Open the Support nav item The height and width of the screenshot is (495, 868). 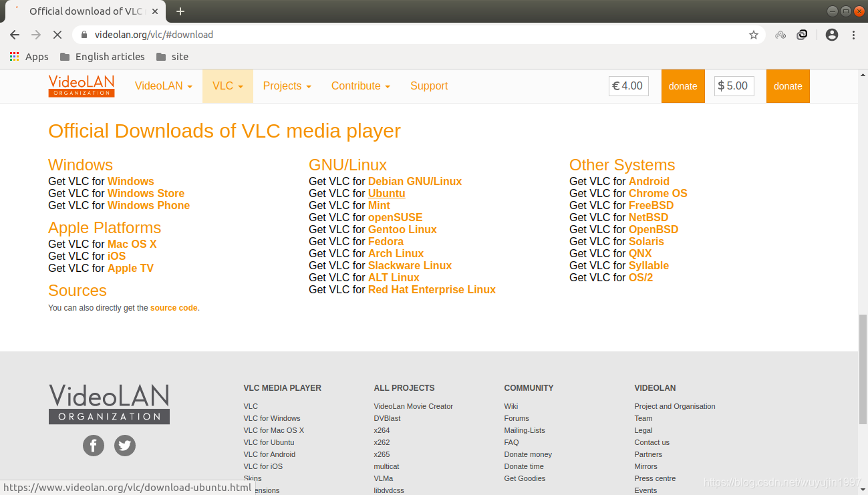(429, 86)
